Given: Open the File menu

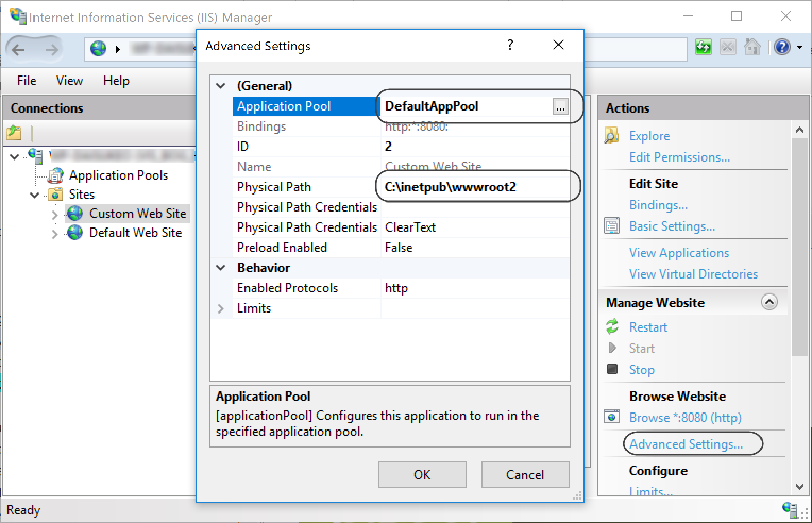Looking at the screenshot, I should click(27, 80).
